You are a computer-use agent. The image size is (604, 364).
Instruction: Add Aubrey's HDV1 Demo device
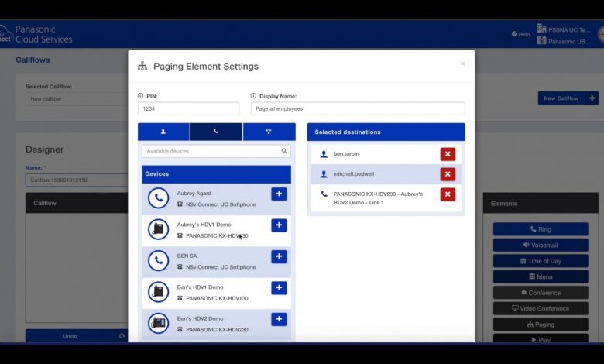pyautogui.click(x=279, y=225)
